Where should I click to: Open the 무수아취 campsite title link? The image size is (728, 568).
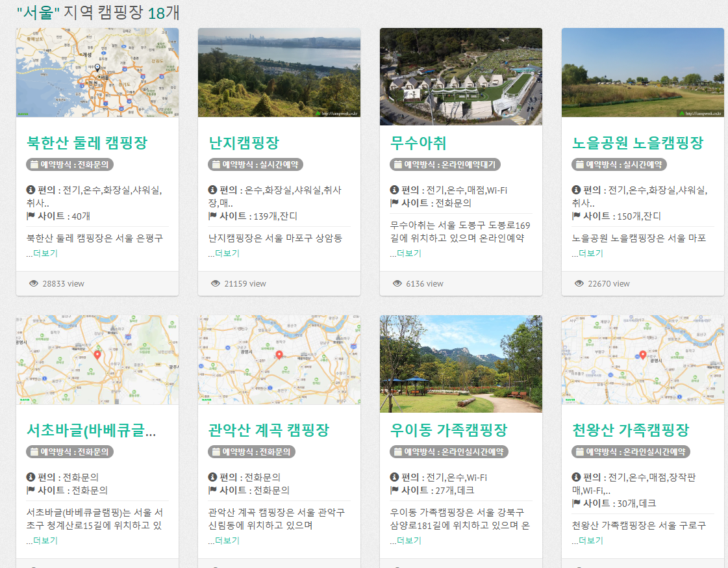coord(417,143)
